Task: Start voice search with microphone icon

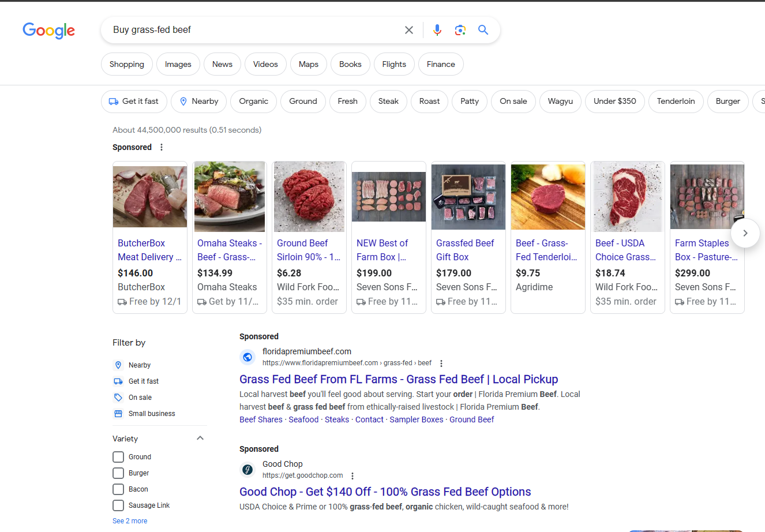Action: [x=437, y=30]
